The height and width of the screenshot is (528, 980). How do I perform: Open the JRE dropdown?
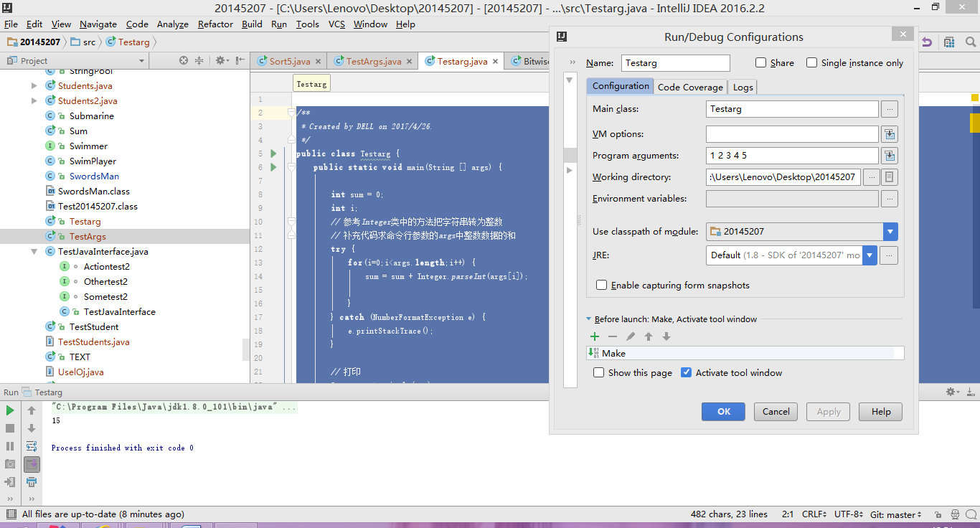[x=870, y=255]
